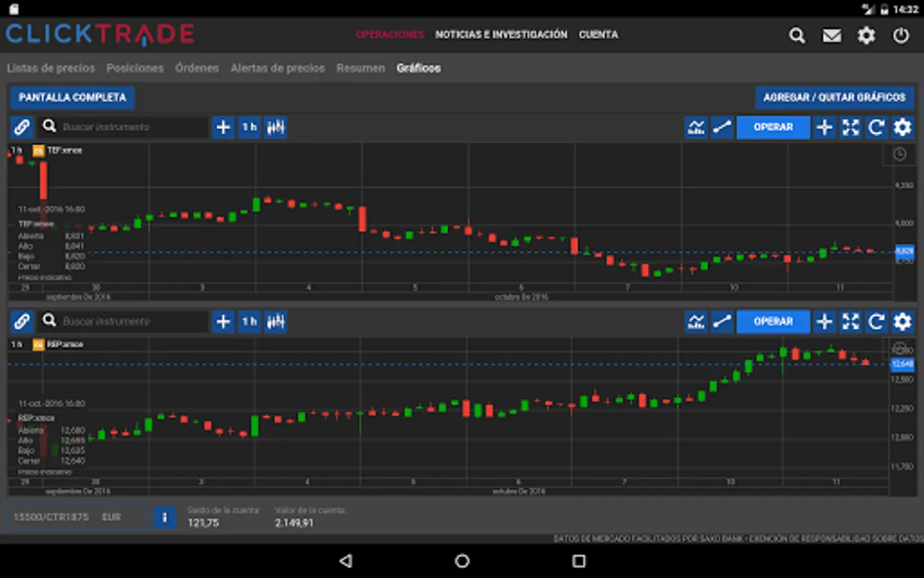Open the messages envelope icon
Screen dimensions: 924x578
click(832, 35)
